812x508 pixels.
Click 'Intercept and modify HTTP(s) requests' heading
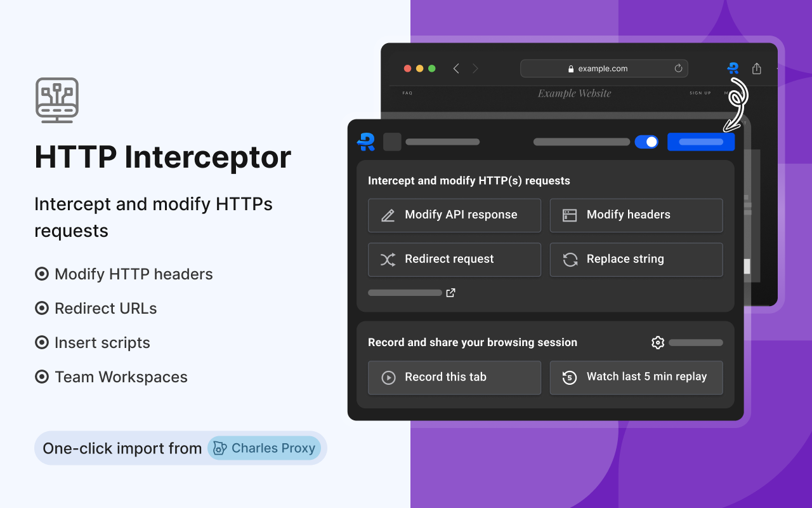tap(469, 181)
